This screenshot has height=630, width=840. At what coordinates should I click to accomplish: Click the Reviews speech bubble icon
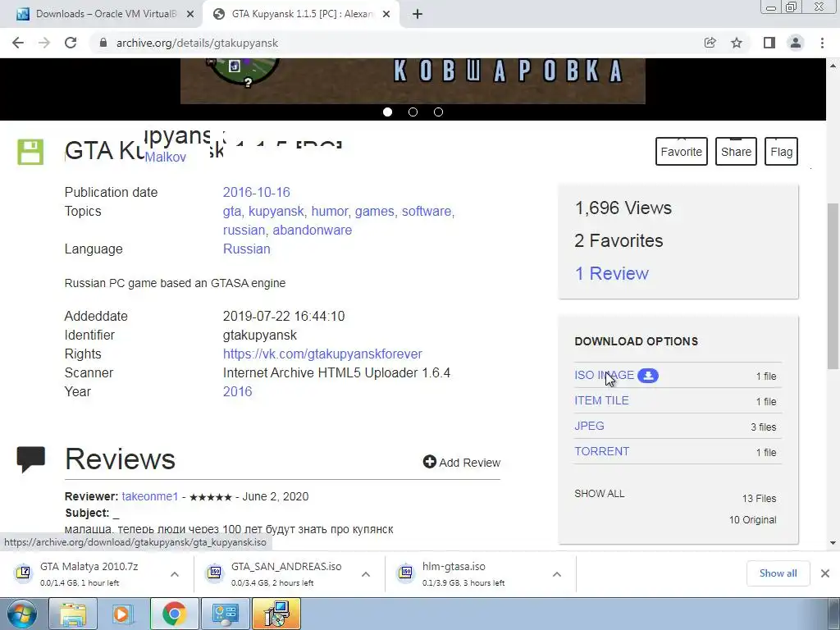(x=30, y=459)
